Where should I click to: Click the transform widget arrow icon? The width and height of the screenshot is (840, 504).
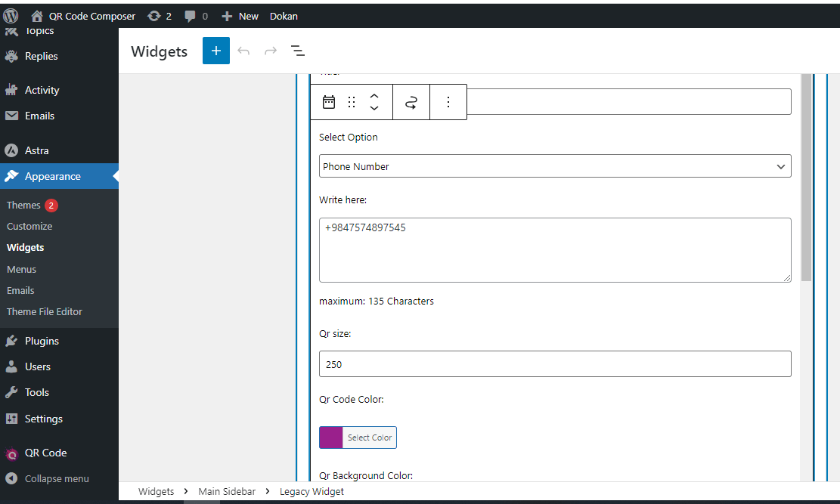[411, 102]
